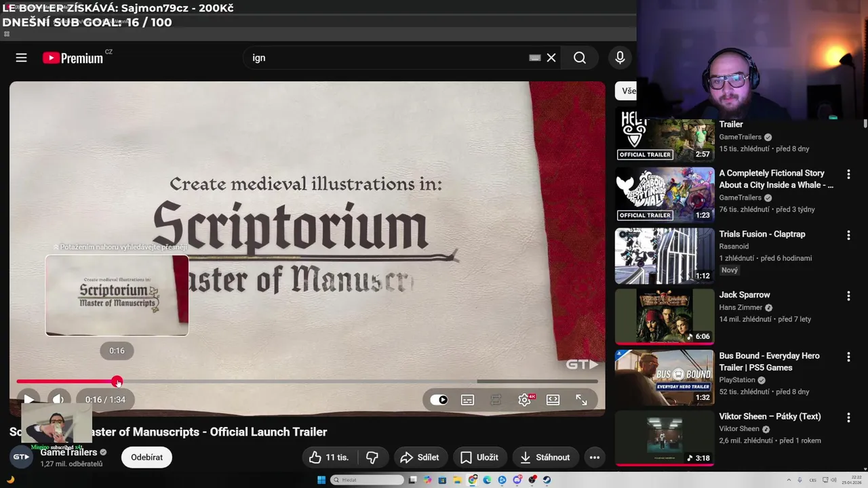
Task: Subscribe using the Odebírat button
Action: tap(146, 457)
